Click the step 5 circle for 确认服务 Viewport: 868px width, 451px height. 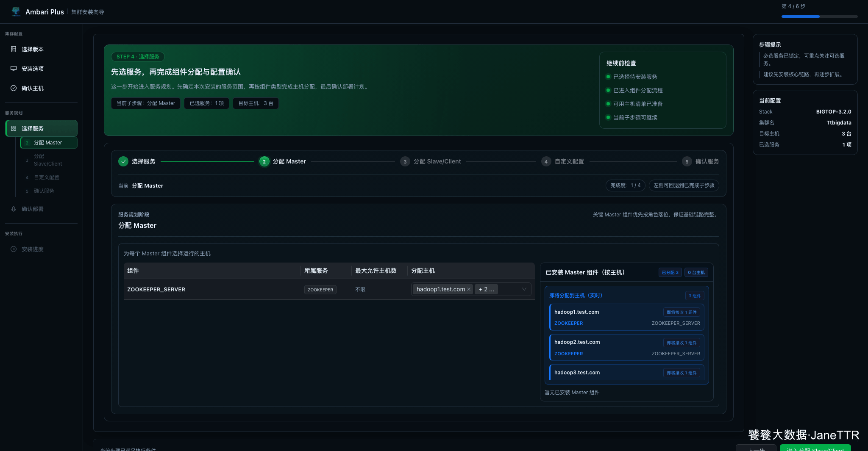point(687,161)
